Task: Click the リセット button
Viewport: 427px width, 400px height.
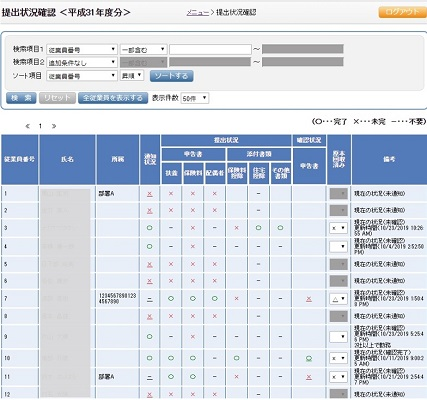Action: (57, 98)
